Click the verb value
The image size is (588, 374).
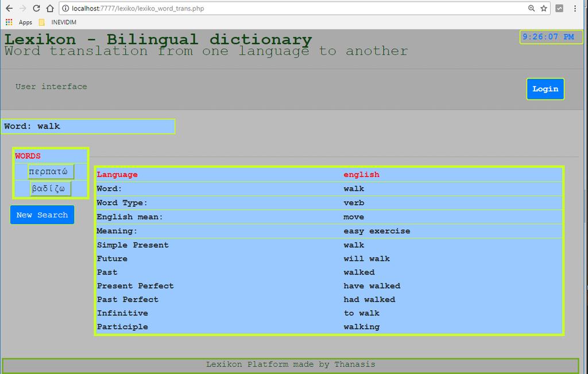[x=354, y=203]
